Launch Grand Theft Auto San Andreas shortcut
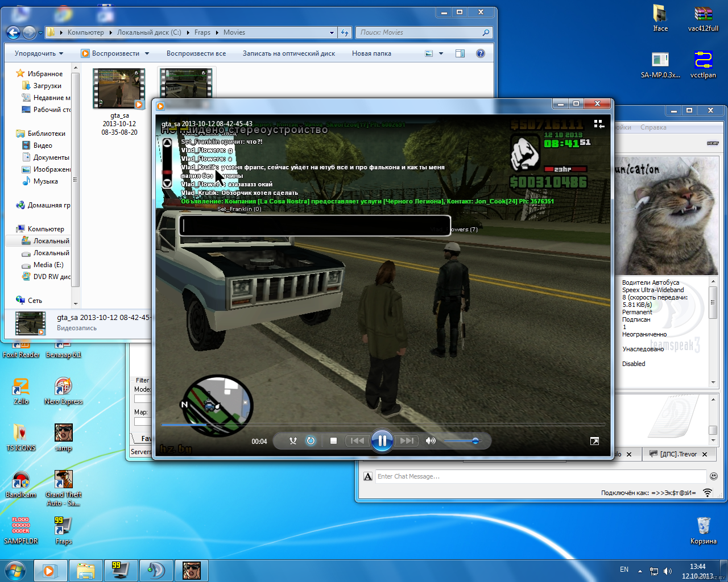This screenshot has height=582, width=728. pyautogui.click(x=63, y=488)
